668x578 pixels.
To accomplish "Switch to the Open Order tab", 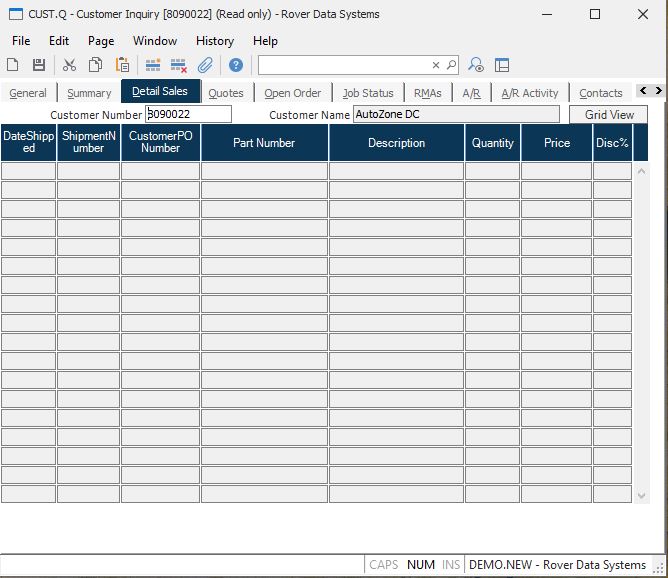I will pyautogui.click(x=292, y=93).
